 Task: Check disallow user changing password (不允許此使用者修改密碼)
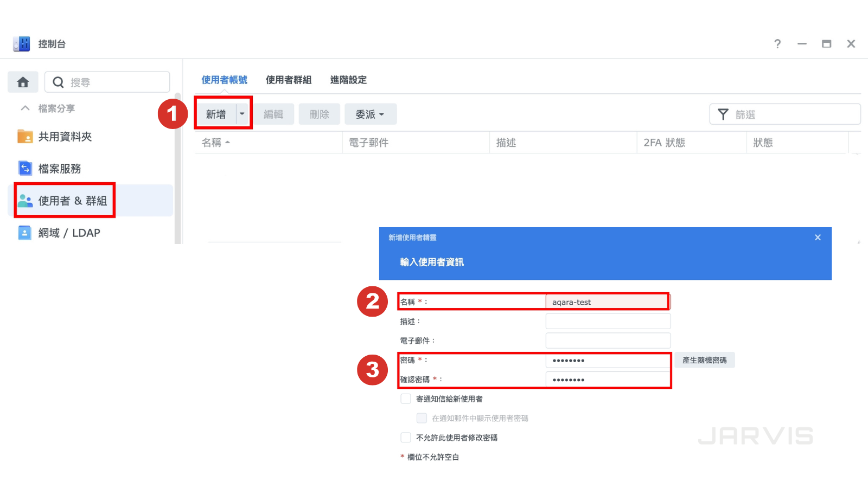[x=406, y=438]
